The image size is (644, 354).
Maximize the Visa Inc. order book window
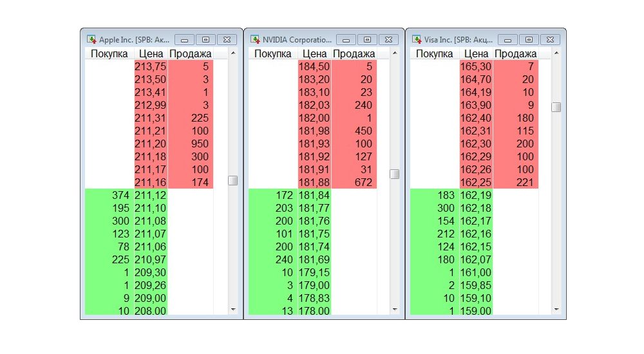(x=529, y=40)
